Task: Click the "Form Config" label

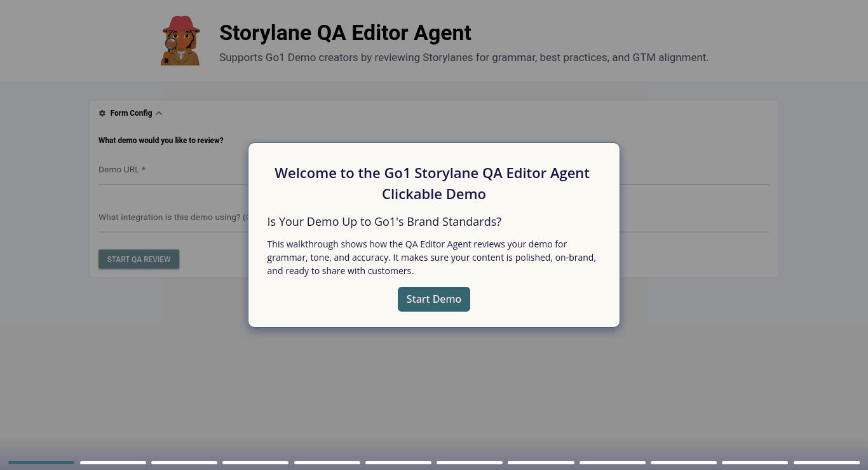Action: click(131, 113)
